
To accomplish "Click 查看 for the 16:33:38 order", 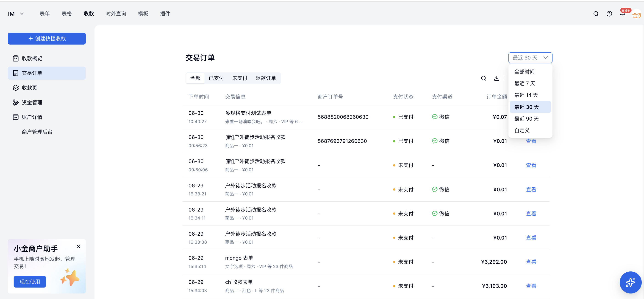I will [531, 238].
